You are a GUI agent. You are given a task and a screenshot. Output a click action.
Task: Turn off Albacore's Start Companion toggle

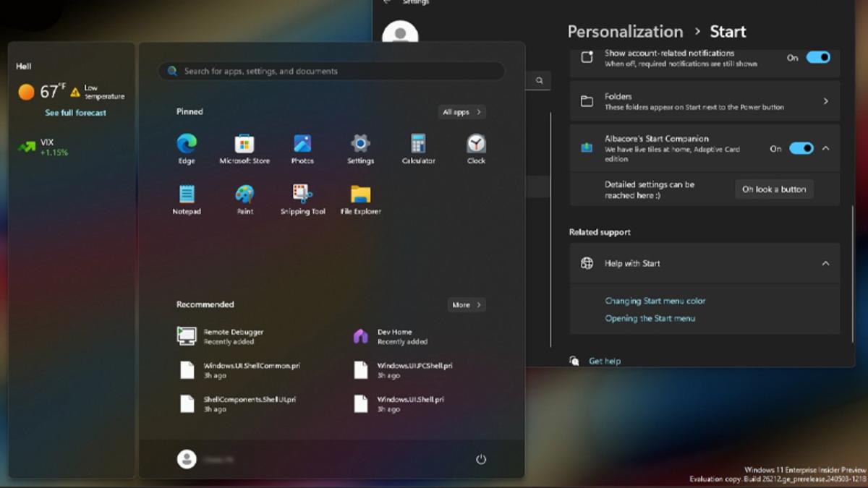pyautogui.click(x=801, y=148)
